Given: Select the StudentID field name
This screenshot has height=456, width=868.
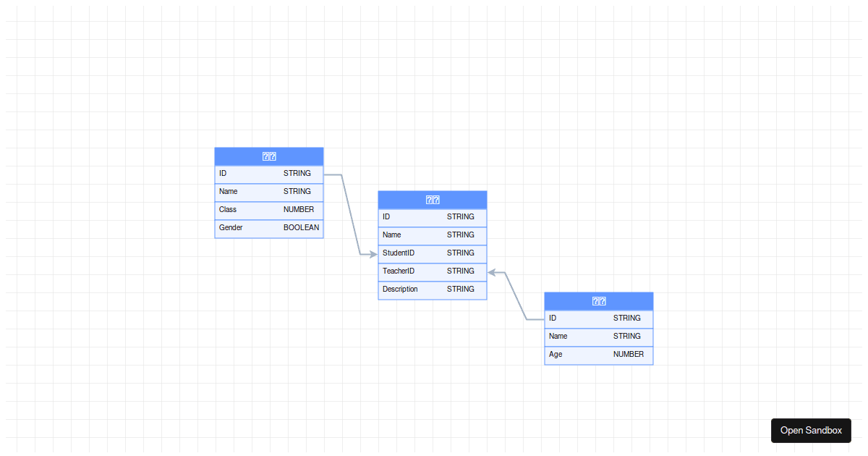Looking at the screenshot, I should (x=399, y=253).
